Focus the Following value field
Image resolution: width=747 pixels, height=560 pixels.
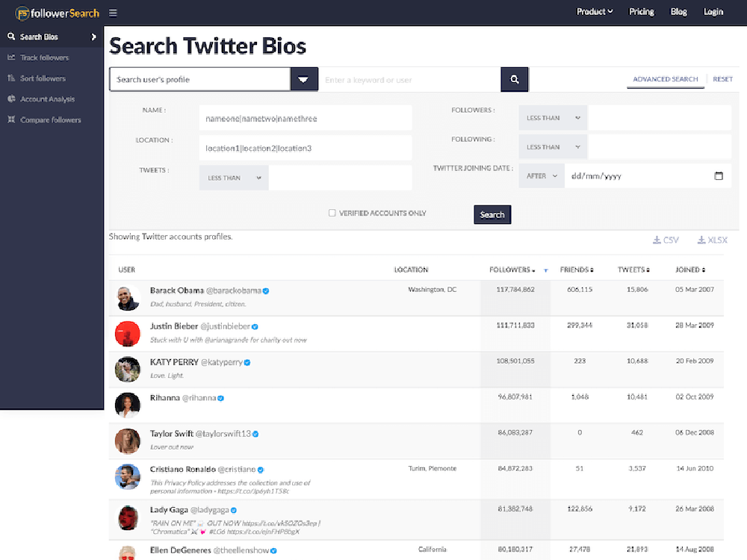click(660, 146)
